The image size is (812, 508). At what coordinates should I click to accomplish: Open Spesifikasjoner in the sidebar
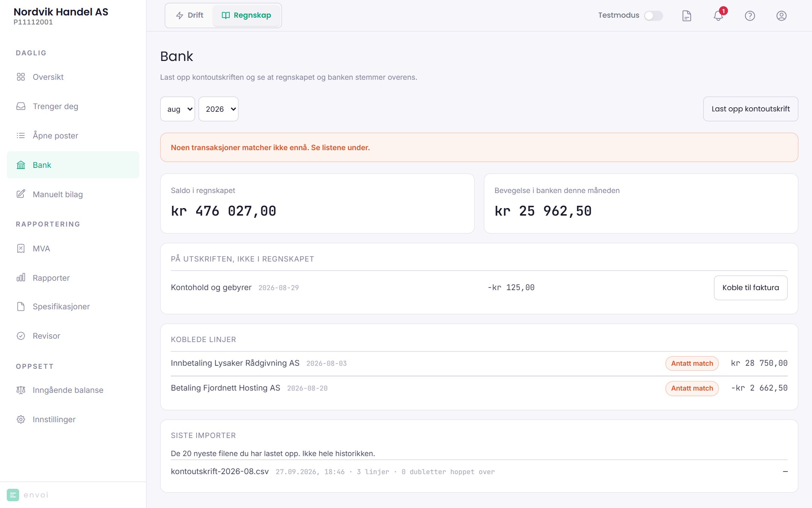[73, 306]
